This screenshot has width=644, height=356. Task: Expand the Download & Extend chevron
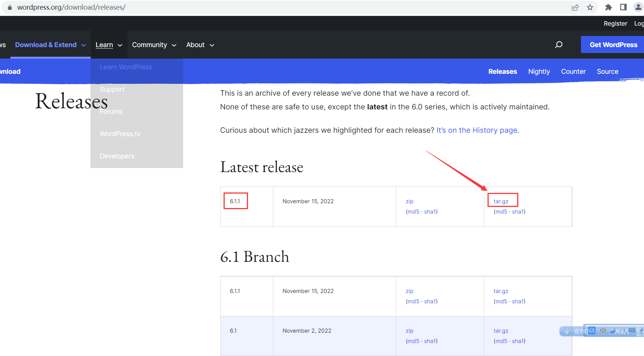83,45
